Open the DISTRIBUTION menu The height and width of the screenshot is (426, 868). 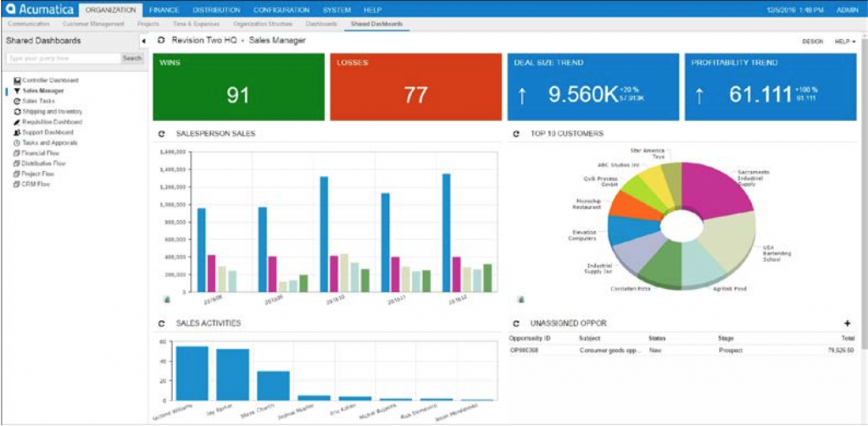pos(216,10)
